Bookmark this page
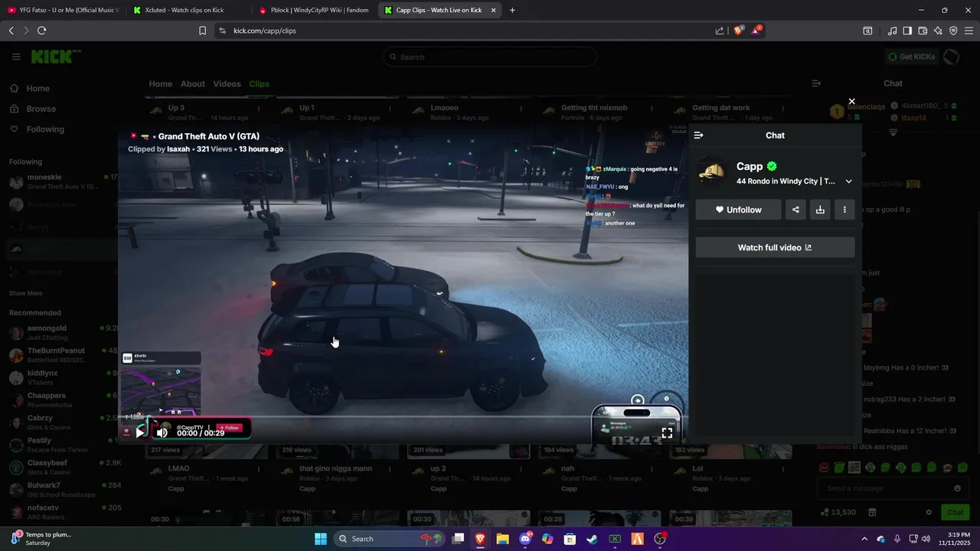980x551 pixels. [x=202, y=31]
